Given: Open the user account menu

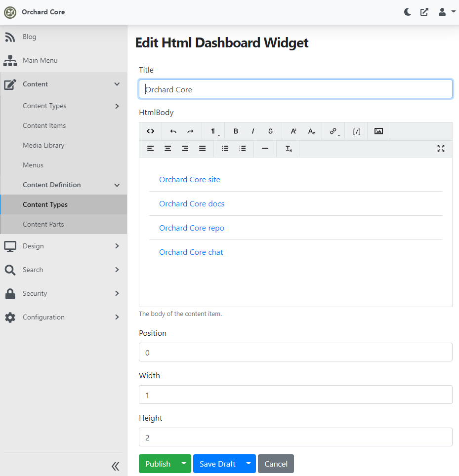Looking at the screenshot, I should click(x=447, y=12).
